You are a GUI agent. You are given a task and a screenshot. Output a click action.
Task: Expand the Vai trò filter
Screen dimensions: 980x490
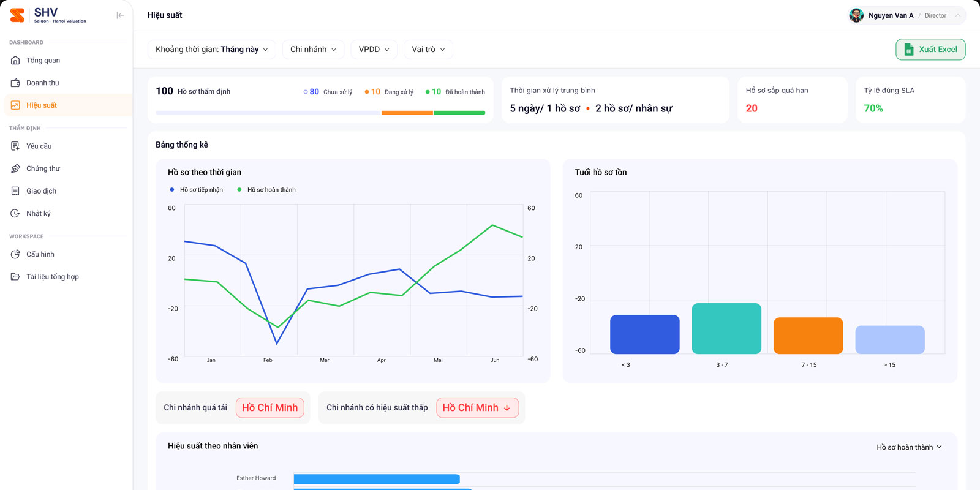[428, 50]
